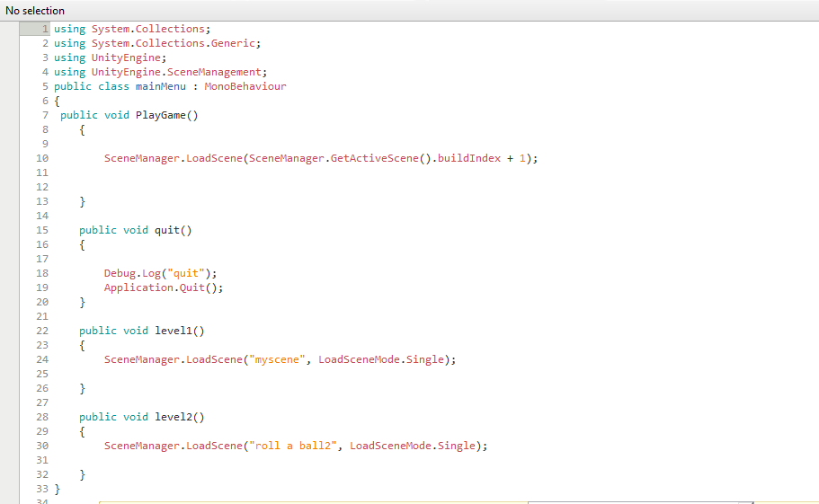Viewport: 819px width, 504px height.
Task: Click string "myscene" on line 24
Action: click(277, 359)
